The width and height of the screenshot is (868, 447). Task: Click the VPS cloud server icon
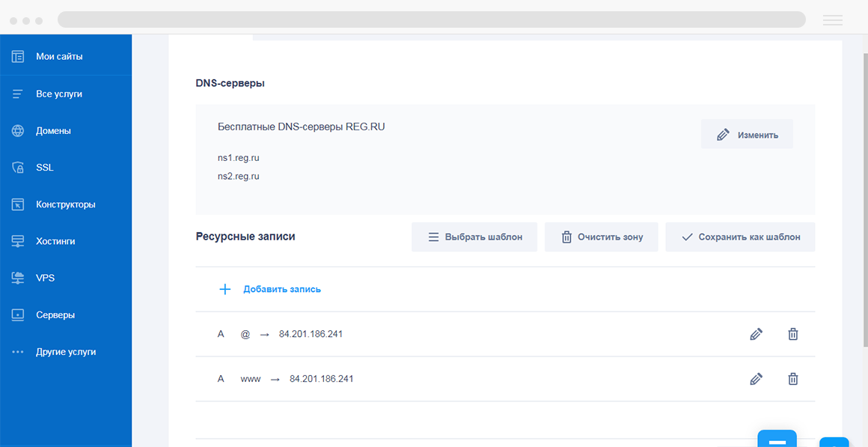(x=18, y=278)
